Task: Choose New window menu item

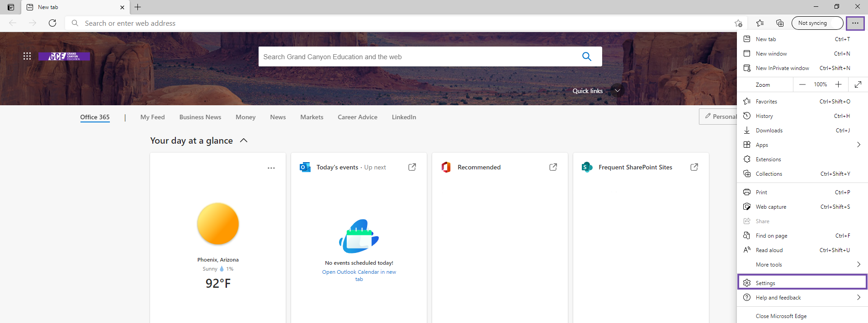Action: [x=802, y=54]
